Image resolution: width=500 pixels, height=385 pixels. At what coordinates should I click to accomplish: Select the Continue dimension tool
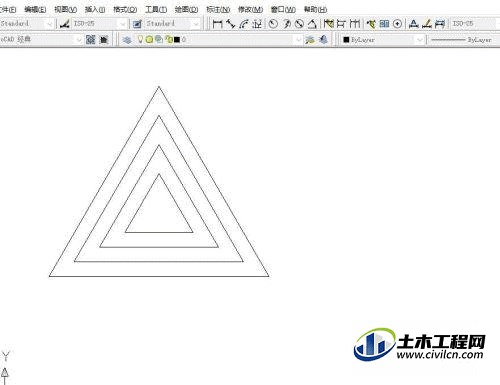pyautogui.click(x=355, y=24)
